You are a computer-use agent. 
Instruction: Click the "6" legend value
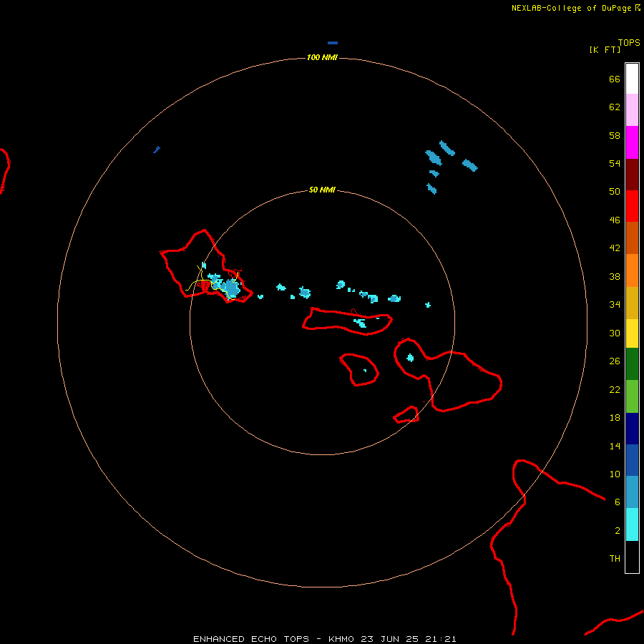tap(618, 502)
